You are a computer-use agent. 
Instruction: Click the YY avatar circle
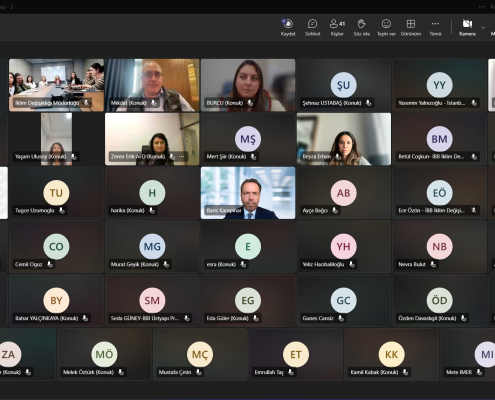[x=439, y=85]
